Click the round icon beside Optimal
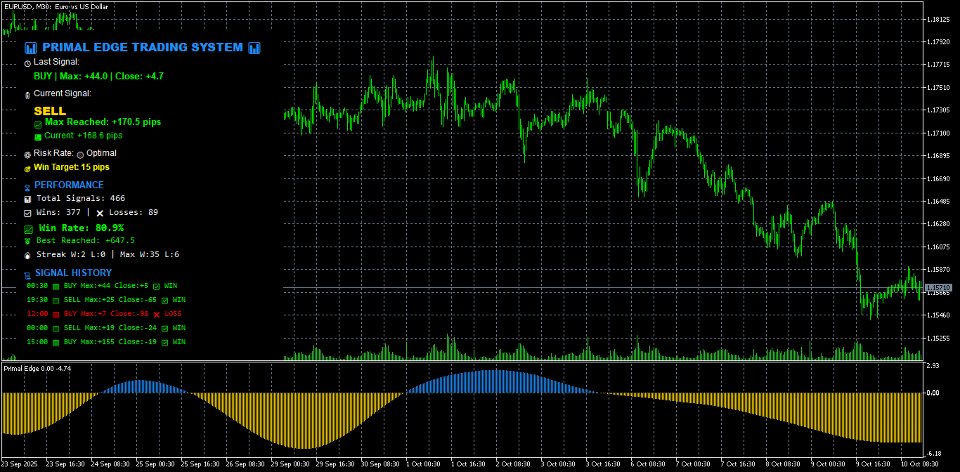Image resolution: width=960 pixels, height=472 pixels. (x=80, y=155)
